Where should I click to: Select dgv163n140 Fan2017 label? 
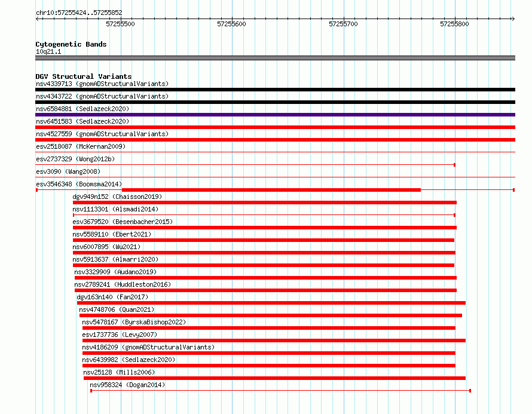[x=112, y=297]
